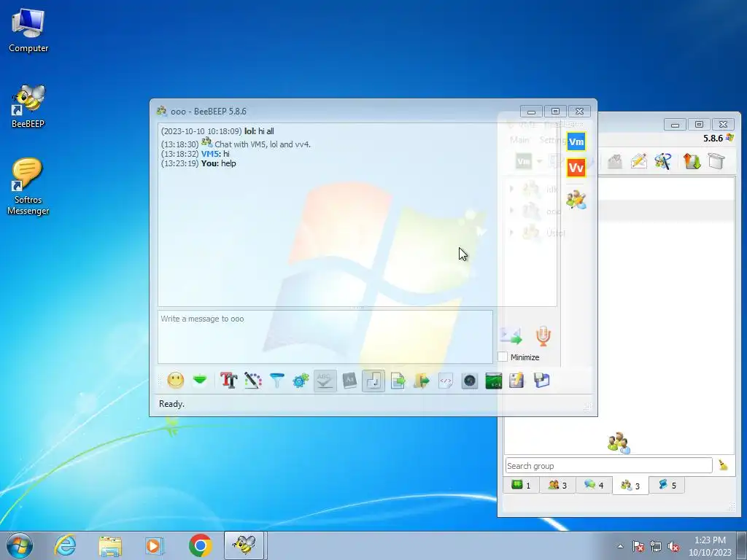This screenshot has height=560, width=747.
Task: Click the gray envelope icon in main window
Action: tap(614, 161)
